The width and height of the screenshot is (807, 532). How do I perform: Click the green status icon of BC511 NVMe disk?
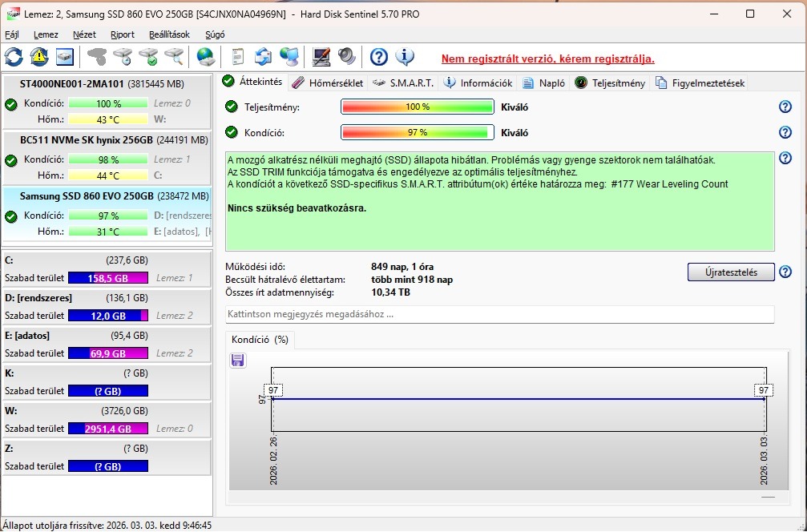click(10, 160)
